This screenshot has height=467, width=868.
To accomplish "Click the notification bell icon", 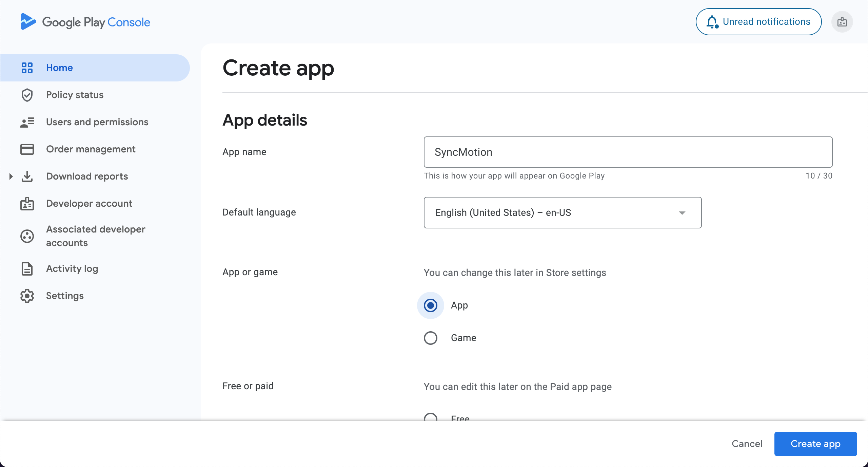I will pos(712,22).
